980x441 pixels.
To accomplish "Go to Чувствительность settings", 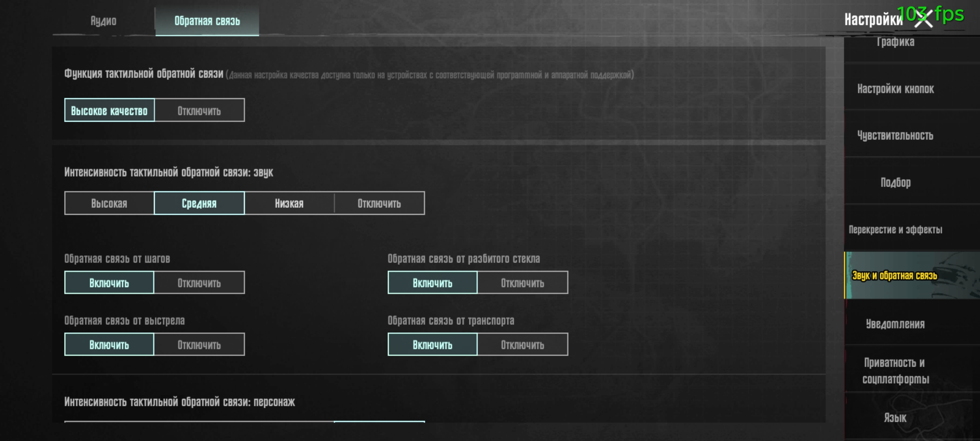I will pos(895,135).
